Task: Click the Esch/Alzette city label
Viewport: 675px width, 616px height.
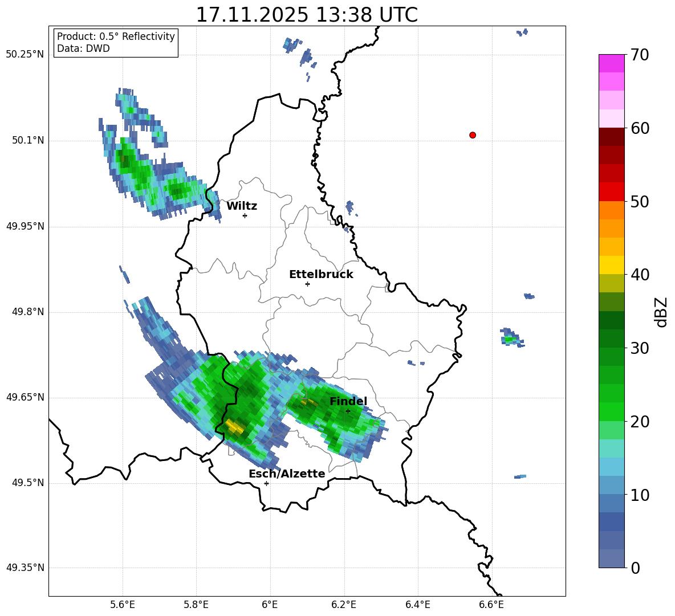Action: tap(287, 474)
